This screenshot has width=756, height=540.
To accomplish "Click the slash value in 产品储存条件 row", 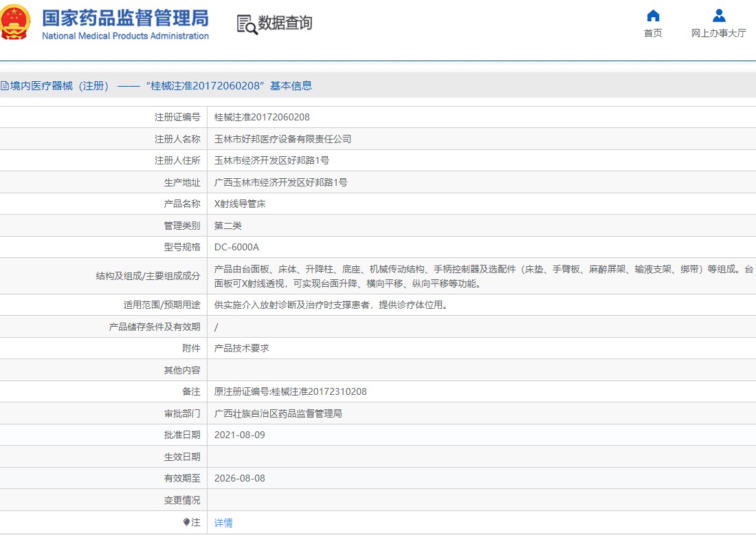I will click(216, 327).
